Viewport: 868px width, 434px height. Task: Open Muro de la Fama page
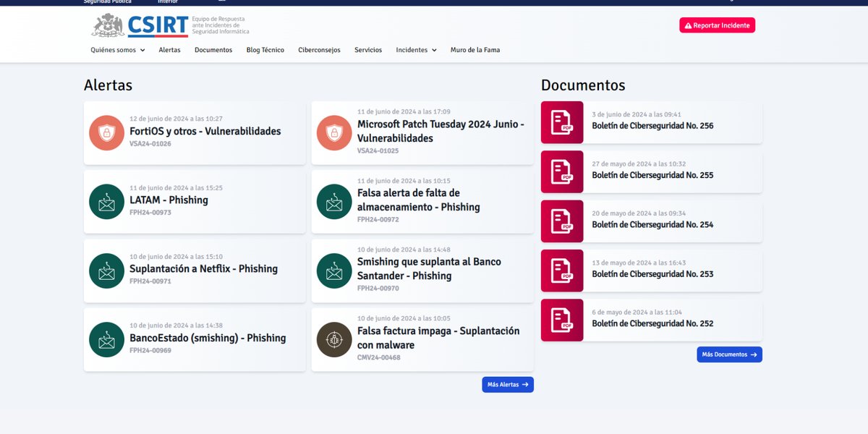pos(475,50)
